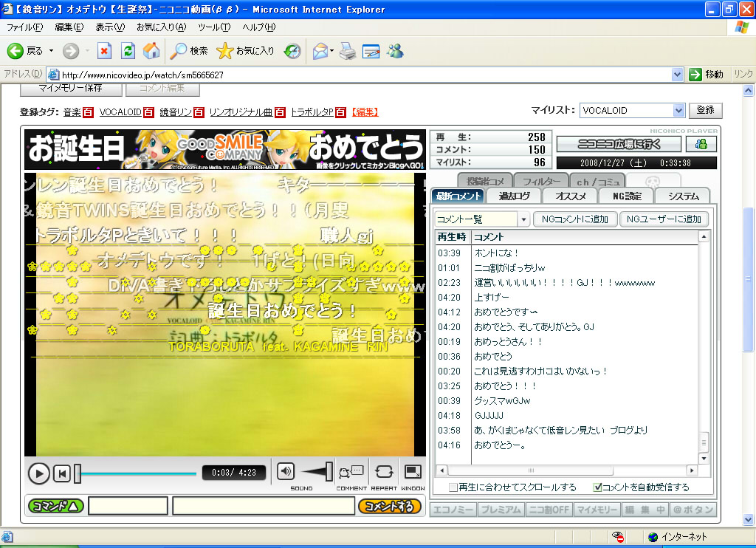
Task: Click the volume slider handle
Action: (329, 471)
